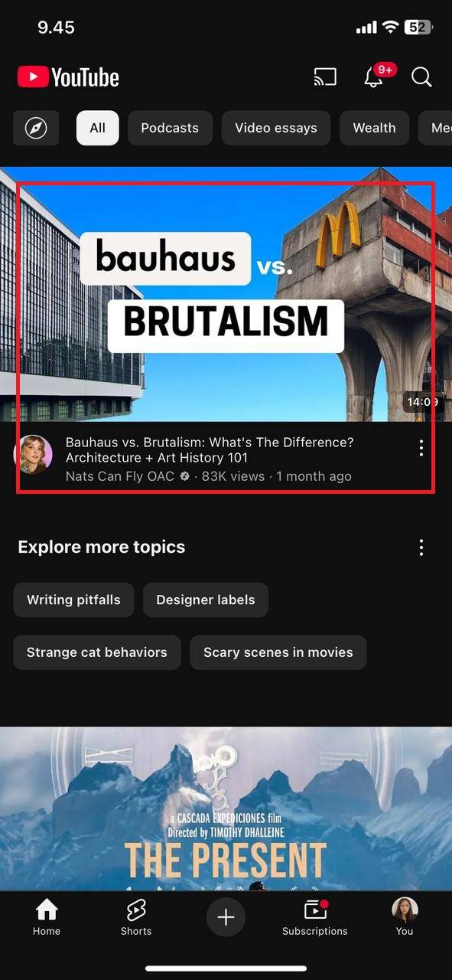Screen dimensions: 452x980
Task: Choose the Writing pitfalls topic
Action: point(73,599)
